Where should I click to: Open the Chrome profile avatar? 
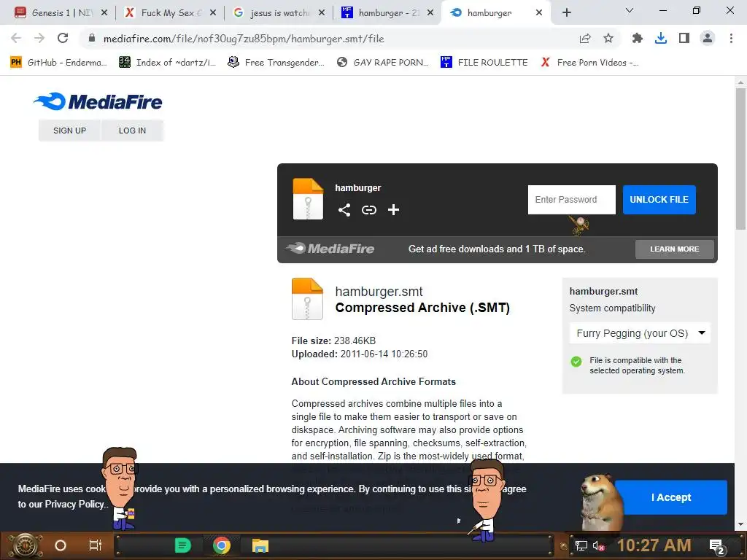[x=708, y=38]
